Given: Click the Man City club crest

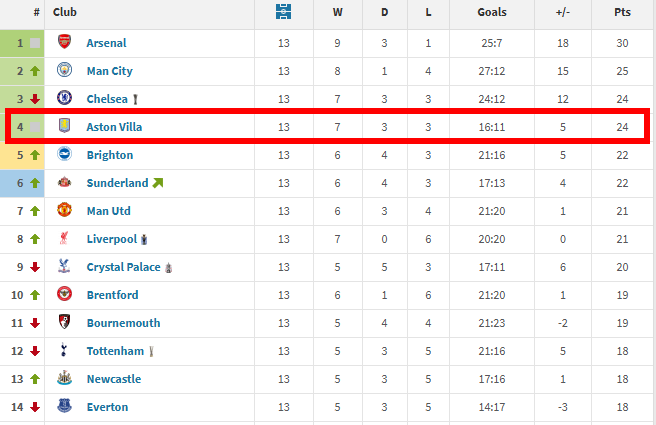Looking at the screenshot, I should [65, 71].
